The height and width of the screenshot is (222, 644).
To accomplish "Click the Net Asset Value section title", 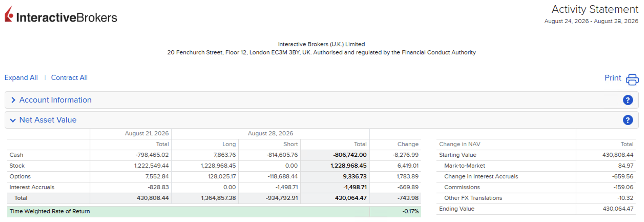I will [x=48, y=120].
